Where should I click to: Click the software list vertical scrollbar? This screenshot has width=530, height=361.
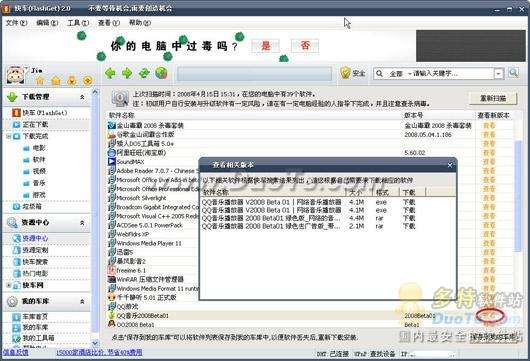[517, 196]
